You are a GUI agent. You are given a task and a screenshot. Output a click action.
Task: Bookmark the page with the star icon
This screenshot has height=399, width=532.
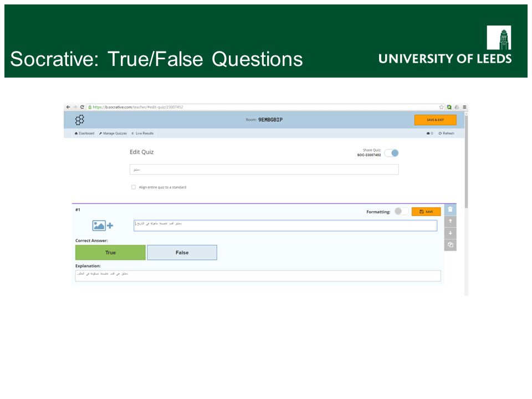coord(442,107)
